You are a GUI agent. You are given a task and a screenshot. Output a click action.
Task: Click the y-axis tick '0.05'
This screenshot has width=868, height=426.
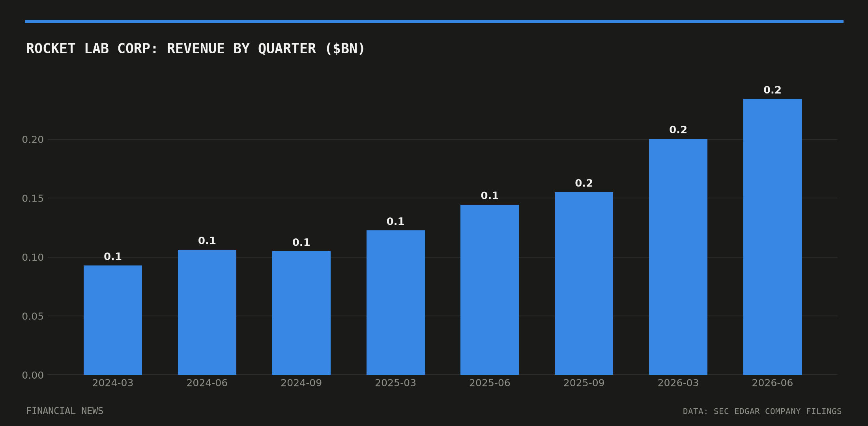(33, 316)
